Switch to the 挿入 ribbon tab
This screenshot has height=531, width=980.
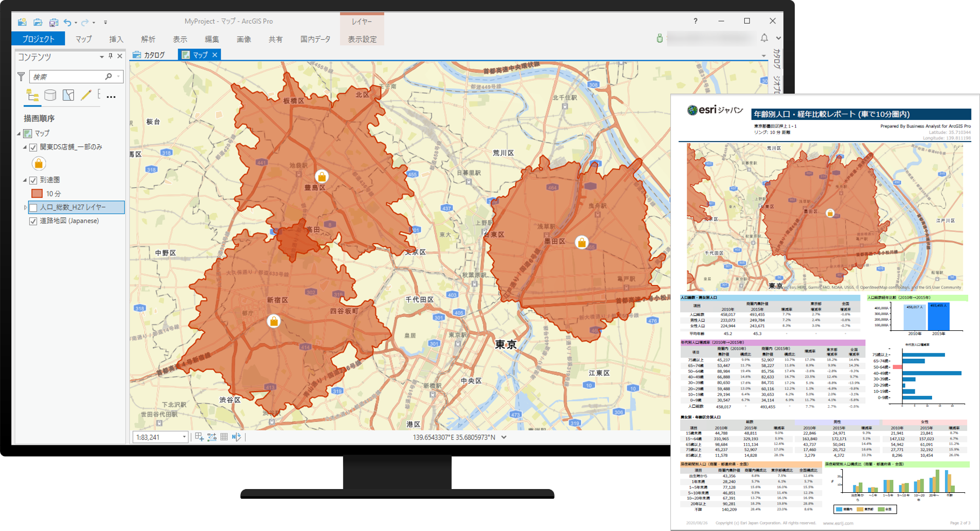[x=116, y=39]
